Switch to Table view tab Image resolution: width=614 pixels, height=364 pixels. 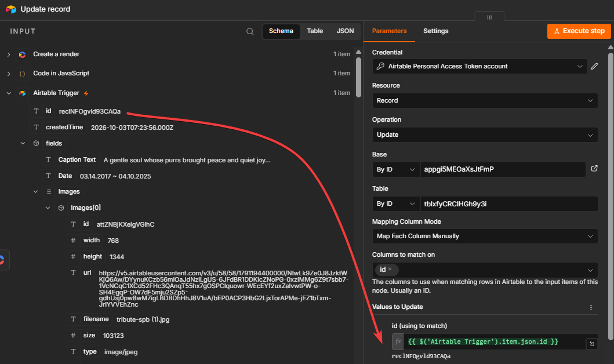coord(315,31)
